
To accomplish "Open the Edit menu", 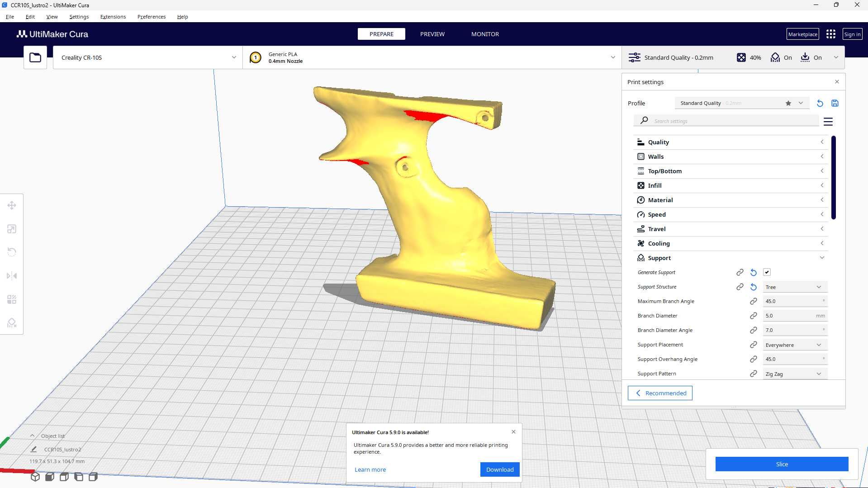I will click(30, 17).
